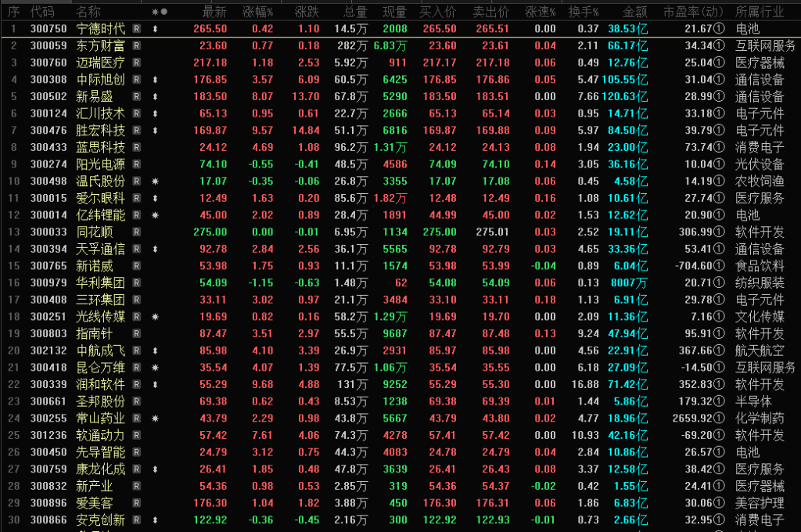Click the R badge beside 圣邦股份
The height and width of the screenshot is (532, 801).
coord(136,401)
